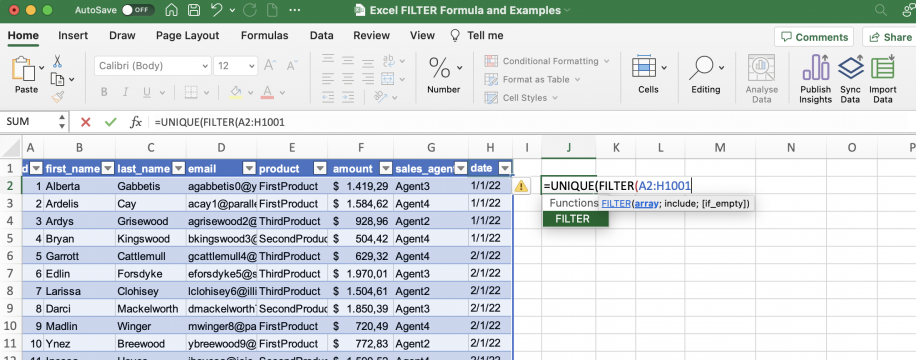Image resolution: width=916 pixels, height=360 pixels.
Task: Click the Save floppy disk icon
Action: pos(193,11)
